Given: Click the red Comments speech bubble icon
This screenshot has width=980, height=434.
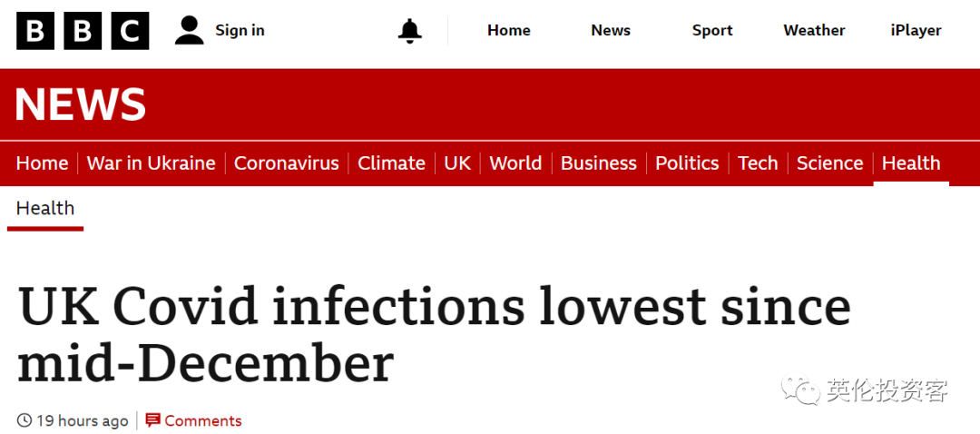Looking at the screenshot, I should (x=152, y=420).
